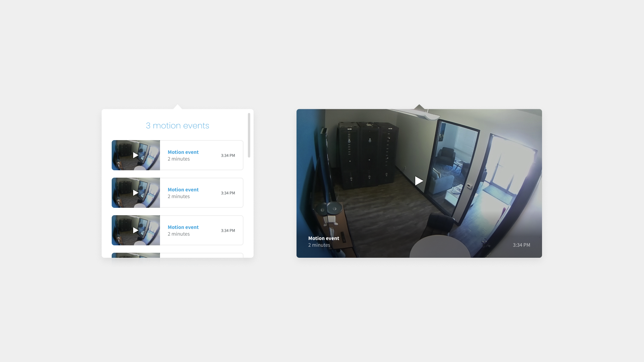Click the first event's '2 minutes' duration

point(179,159)
